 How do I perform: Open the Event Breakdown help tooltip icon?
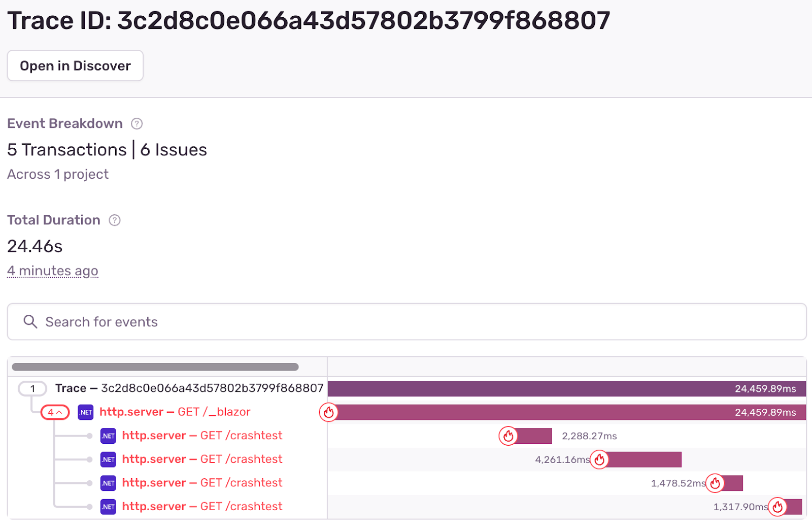pyautogui.click(x=137, y=123)
